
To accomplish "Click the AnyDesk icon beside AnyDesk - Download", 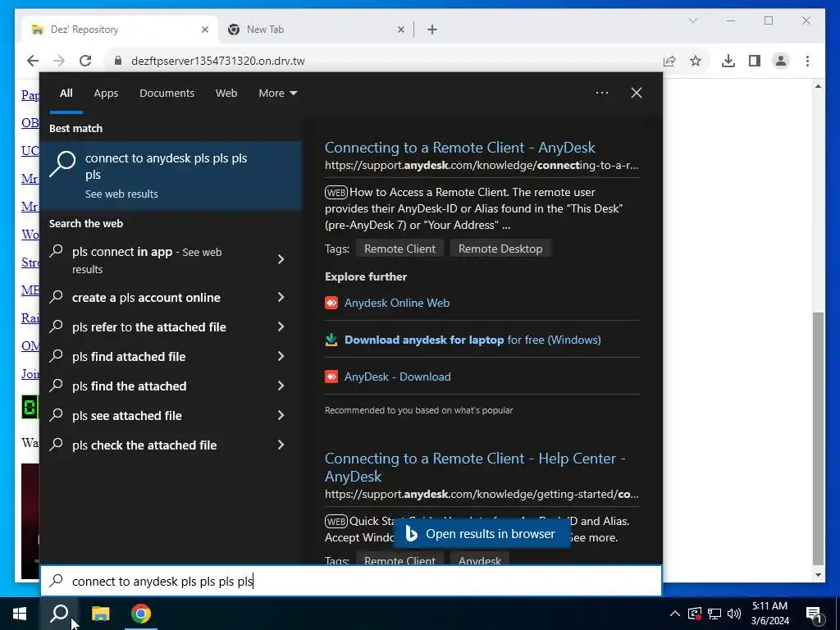I will tap(331, 377).
